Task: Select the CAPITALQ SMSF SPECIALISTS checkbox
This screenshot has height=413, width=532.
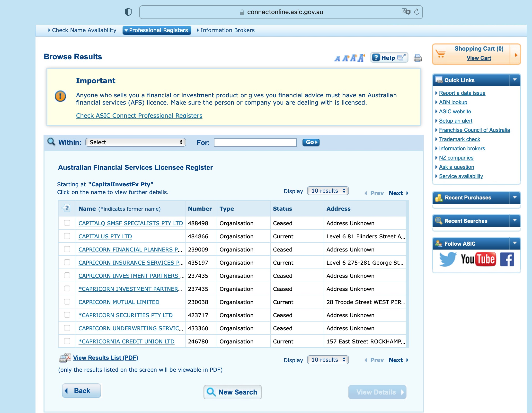Action: coord(67,223)
